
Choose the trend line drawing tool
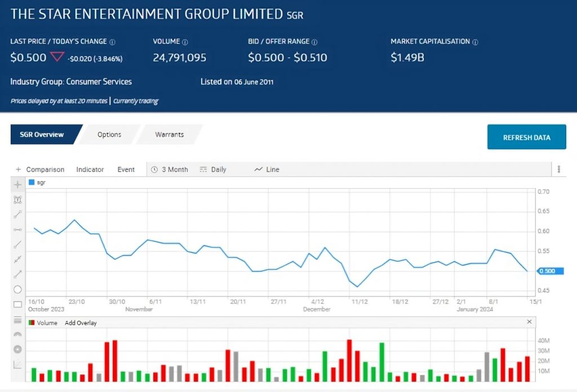pos(17,215)
